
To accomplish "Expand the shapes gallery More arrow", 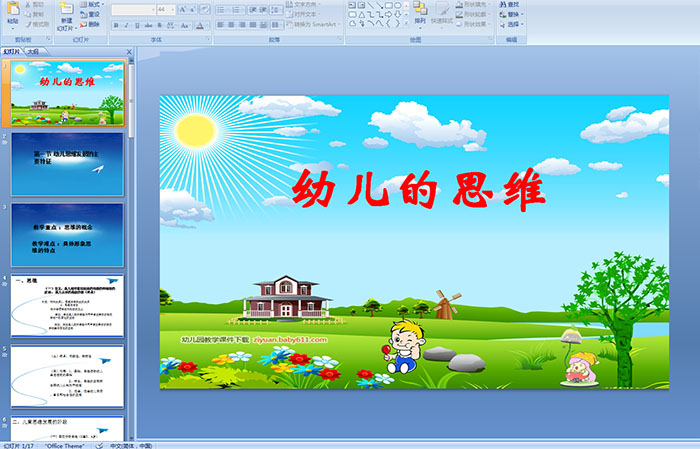I will tap(406, 23).
